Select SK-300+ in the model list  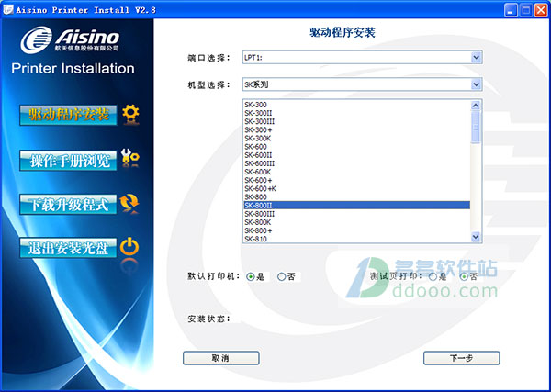(356, 130)
